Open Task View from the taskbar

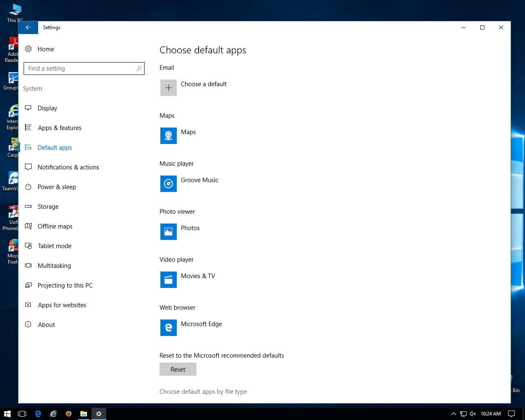tap(22, 414)
